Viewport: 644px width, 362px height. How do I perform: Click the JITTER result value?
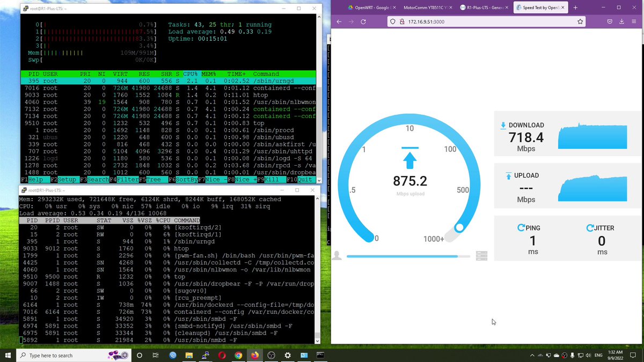[602, 241]
